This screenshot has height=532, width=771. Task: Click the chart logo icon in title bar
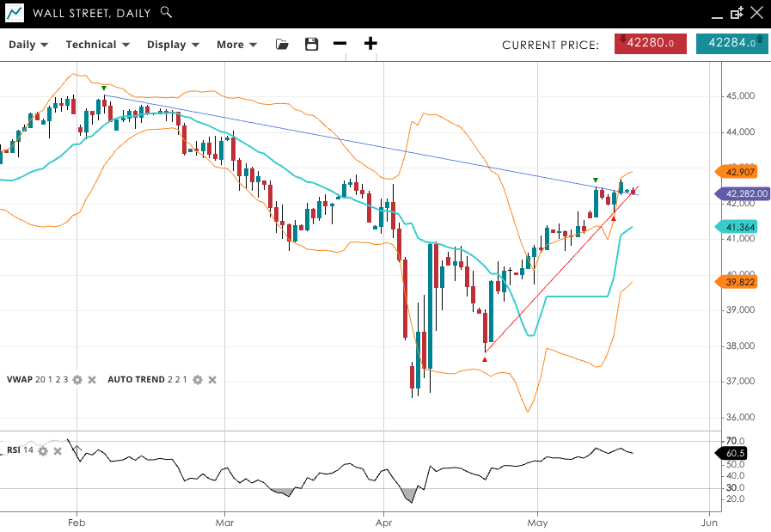[x=15, y=13]
